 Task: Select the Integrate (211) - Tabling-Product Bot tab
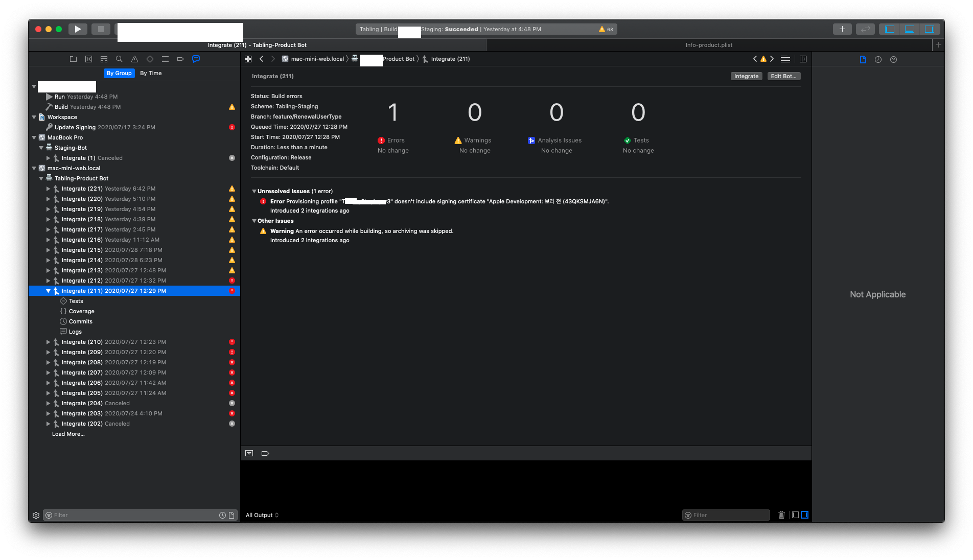[257, 45]
